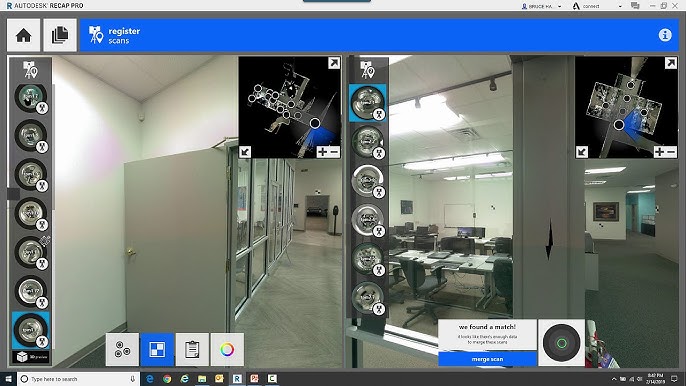Zoom out the left minimap
686x386 pixels.
(x=334, y=152)
